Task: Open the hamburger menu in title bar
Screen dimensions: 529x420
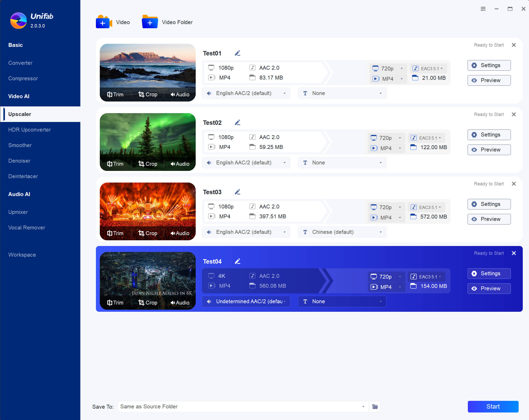Action: click(x=483, y=9)
